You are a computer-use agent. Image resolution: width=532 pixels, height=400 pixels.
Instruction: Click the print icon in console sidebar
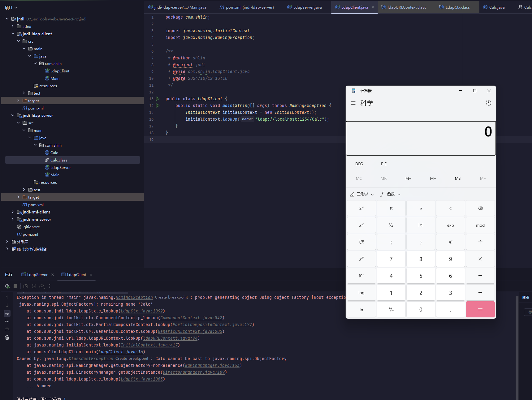(7, 329)
